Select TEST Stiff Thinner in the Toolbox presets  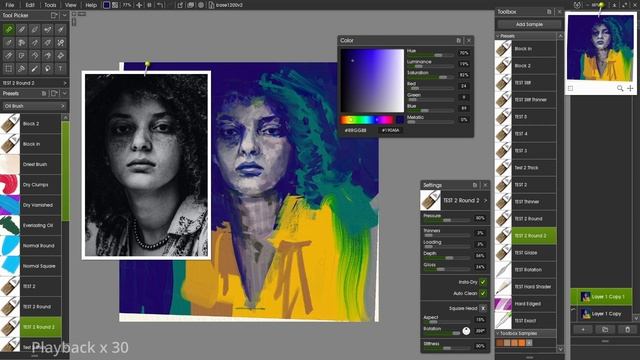tap(526, 100)
